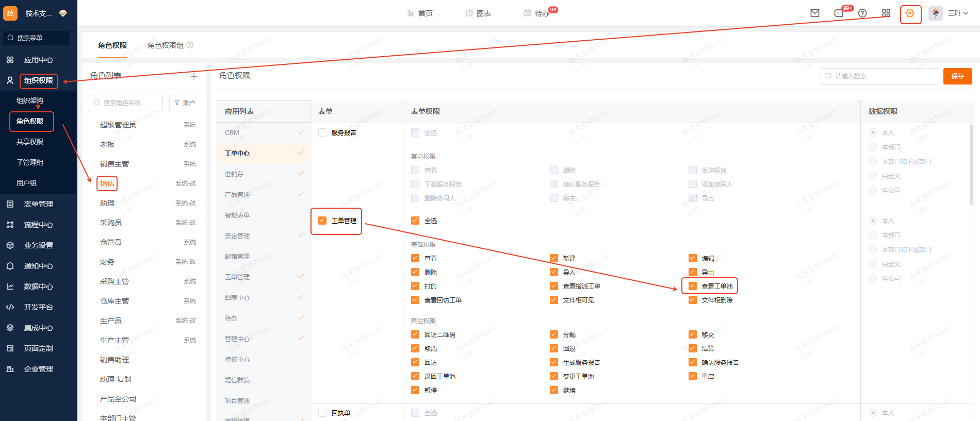This screenshot has height=421, width=980.
Task: Open the message icon with 99+ badge
Action: point(839,13)
